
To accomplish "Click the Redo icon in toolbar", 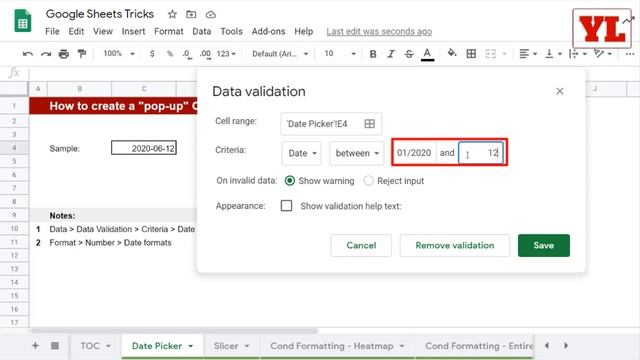I will pos(46,54).
